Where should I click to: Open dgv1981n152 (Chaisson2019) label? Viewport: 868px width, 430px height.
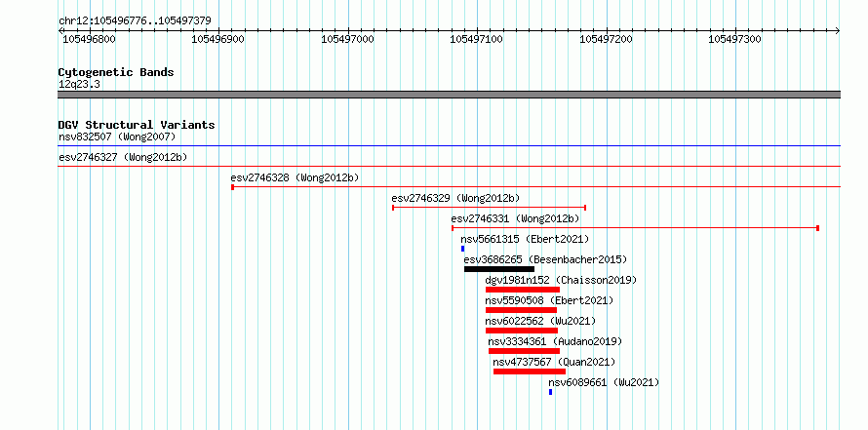(x=562, y=280)
